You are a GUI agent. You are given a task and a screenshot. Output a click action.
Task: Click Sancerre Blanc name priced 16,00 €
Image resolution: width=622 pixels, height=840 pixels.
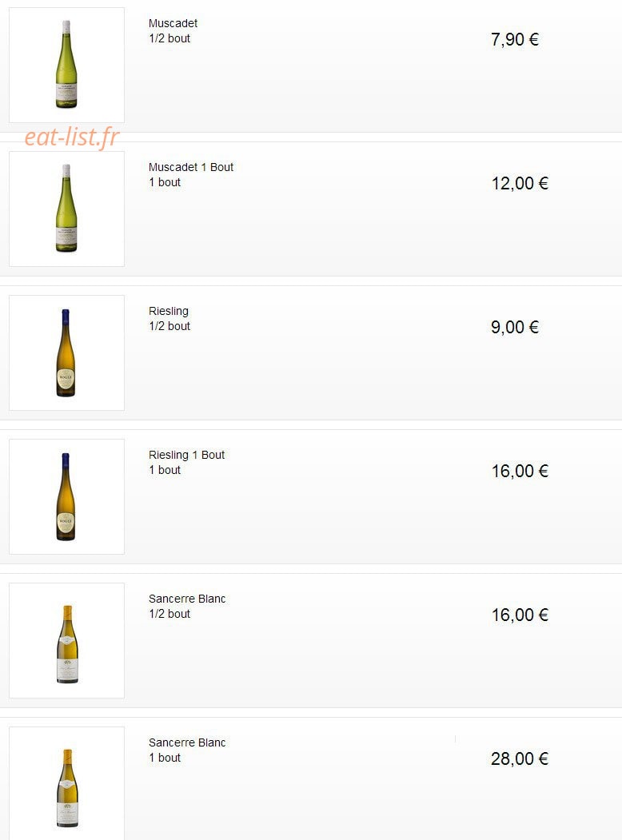pyautogui.click(x=187, y=599)
